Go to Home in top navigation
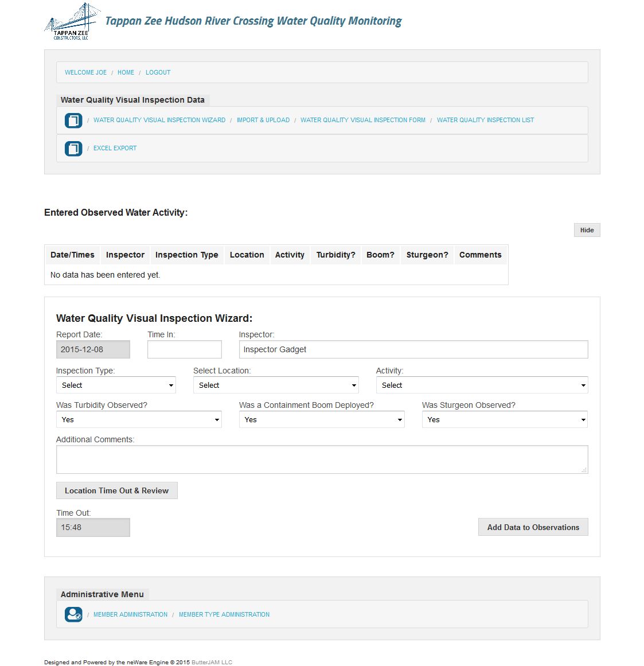 [x=126, y=73]
